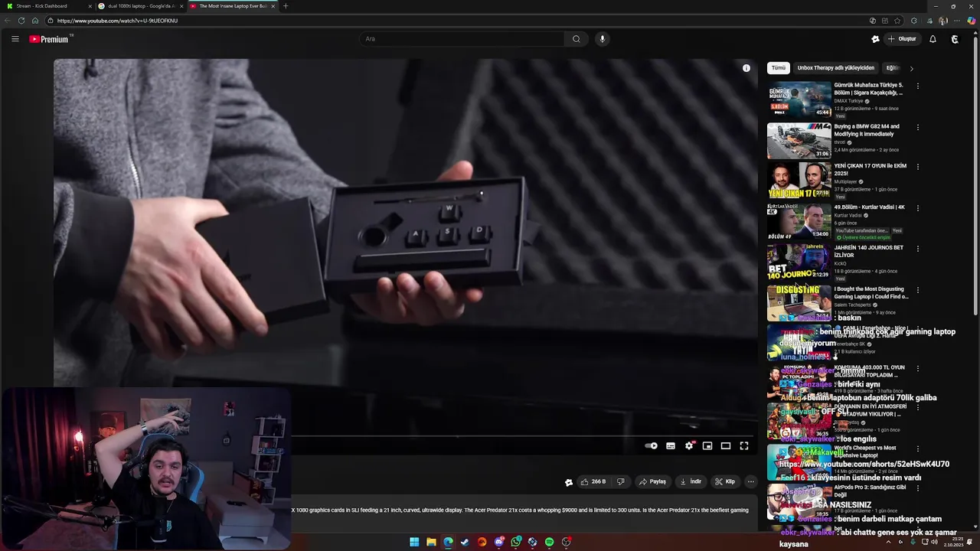Screen dimensions: 980x551
Task: Open the notifications bell
Action: click(x=933, y=39)
